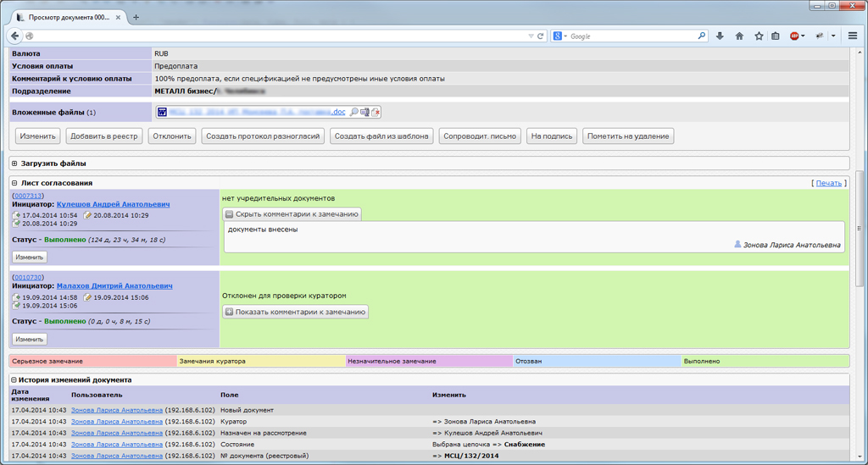The height and width of the screenshot is (465, 868).
Task: Click the Печать link in approval sheet
Action: tap(828, 183)
